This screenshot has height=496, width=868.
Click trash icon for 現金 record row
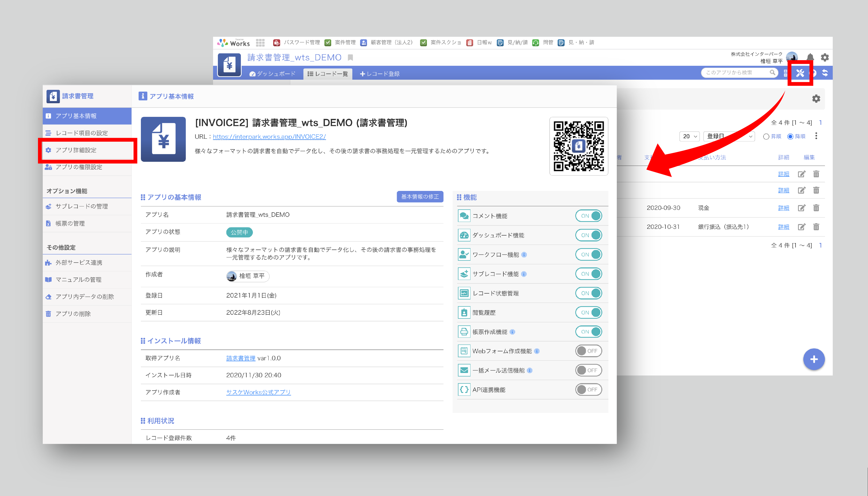point(816,208)
